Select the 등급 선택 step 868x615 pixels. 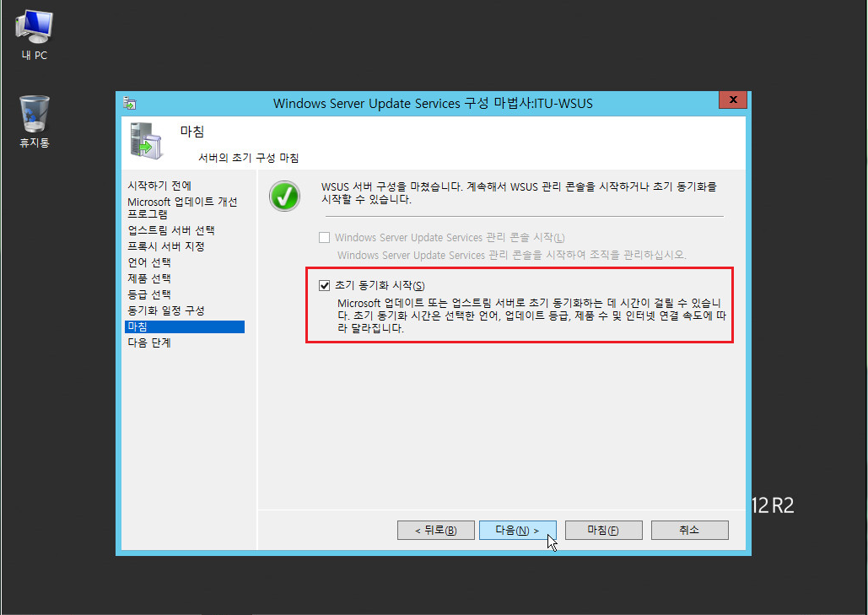click(149, 294)
